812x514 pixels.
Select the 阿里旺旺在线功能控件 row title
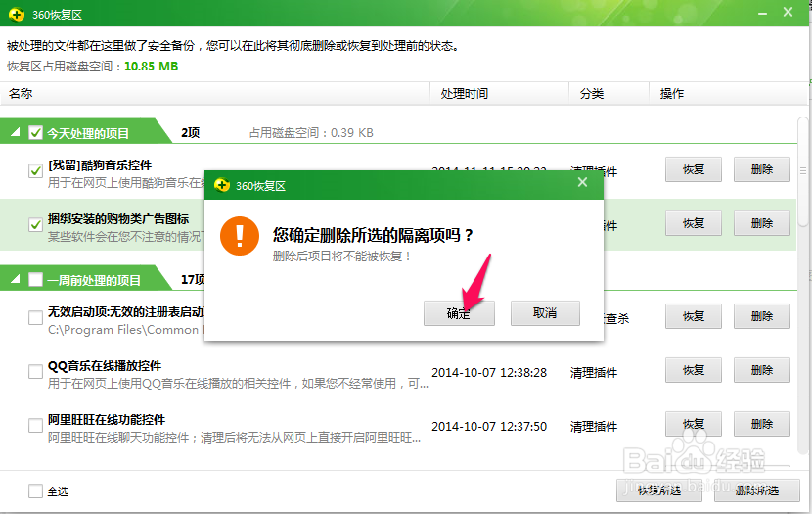coord(107,420)
